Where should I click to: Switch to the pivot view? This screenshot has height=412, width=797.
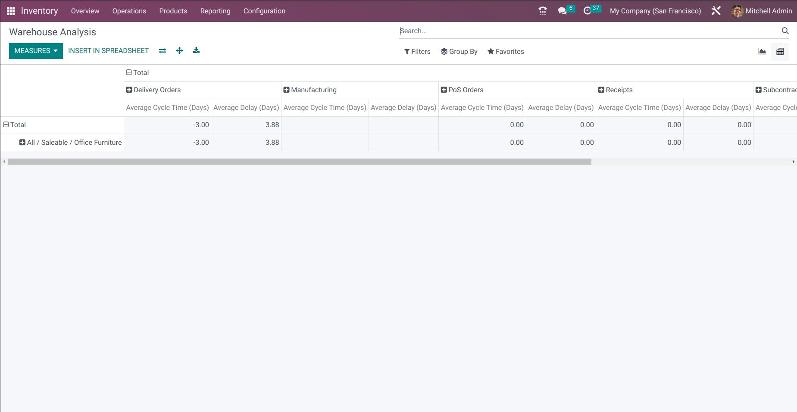[780, 51]
